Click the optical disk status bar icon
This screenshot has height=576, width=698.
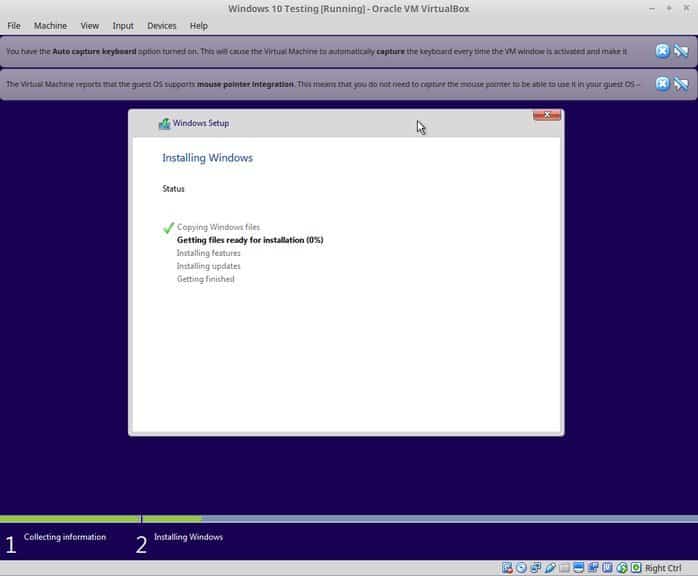coord(521,568)
